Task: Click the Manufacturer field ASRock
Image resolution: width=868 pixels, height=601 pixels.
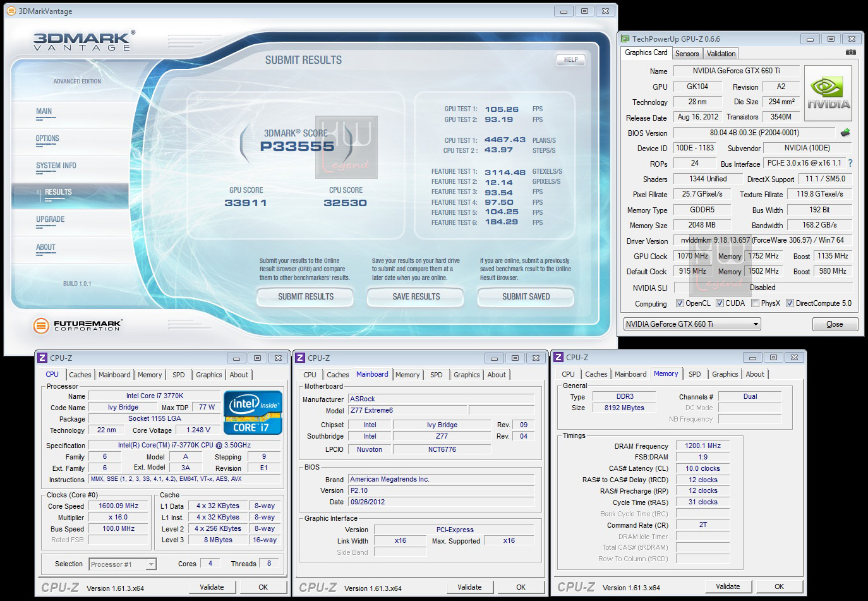Action: click(441, 399)
